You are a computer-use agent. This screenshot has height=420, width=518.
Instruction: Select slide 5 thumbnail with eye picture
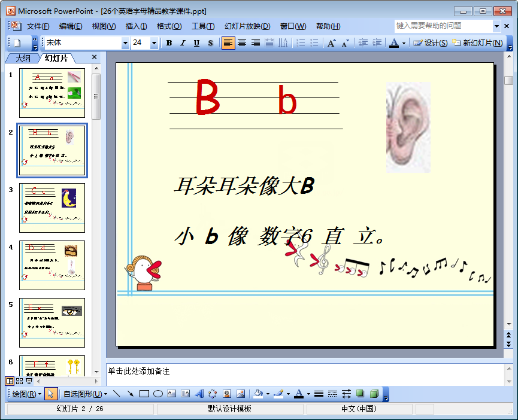pos(52,322)
